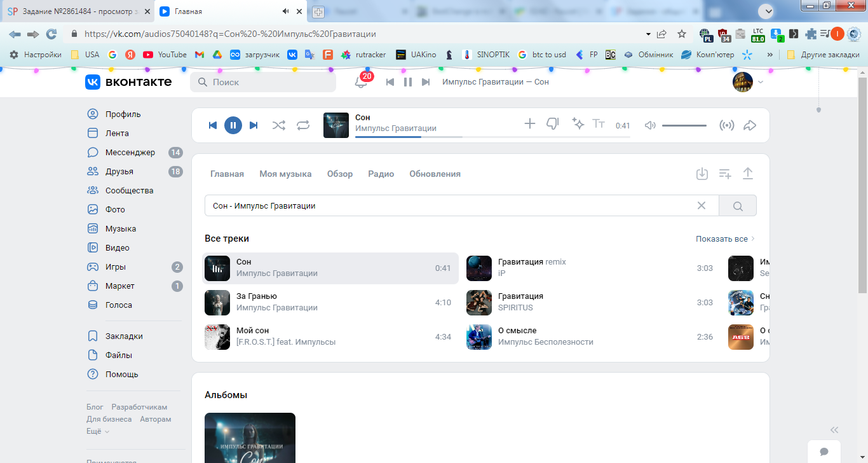Screen dimensions: 868x463
Task: Open the Разработчикам footer link
Action: (x=139, y=407)
